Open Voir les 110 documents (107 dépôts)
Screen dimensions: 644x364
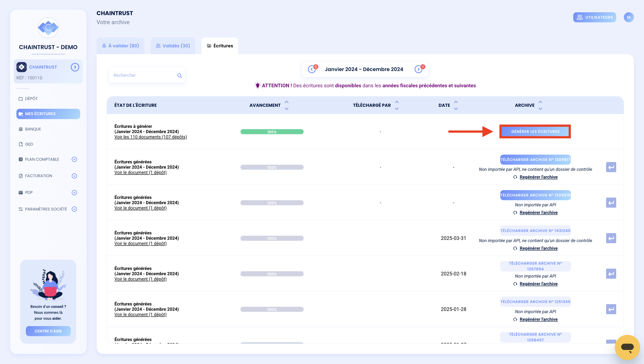[151, 137]
